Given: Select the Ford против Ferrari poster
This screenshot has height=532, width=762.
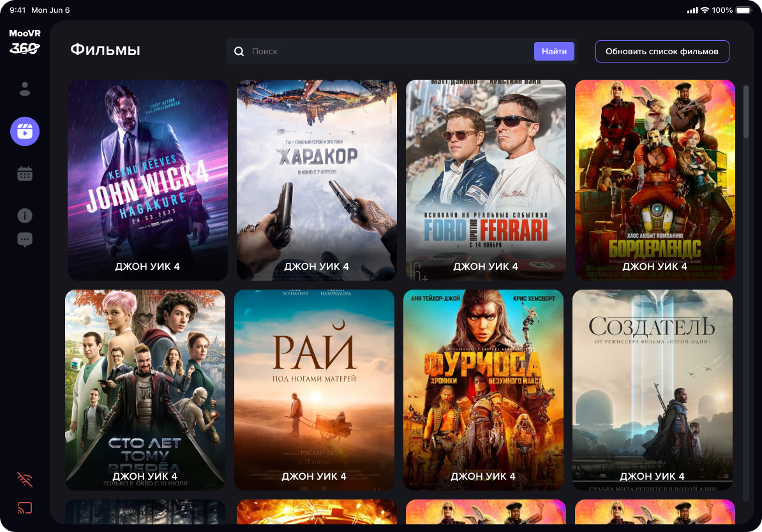Looking at the screenshot, I should [486, 179].
